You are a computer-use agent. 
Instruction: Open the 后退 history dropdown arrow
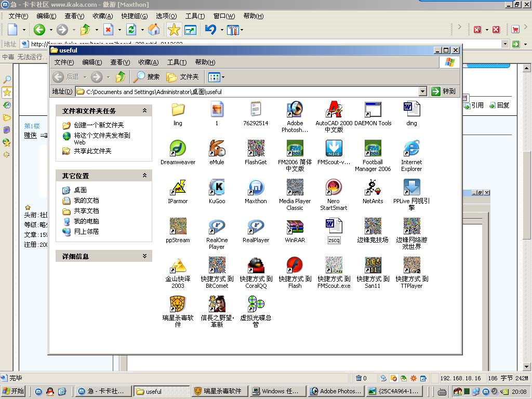[x=85, y=77]
